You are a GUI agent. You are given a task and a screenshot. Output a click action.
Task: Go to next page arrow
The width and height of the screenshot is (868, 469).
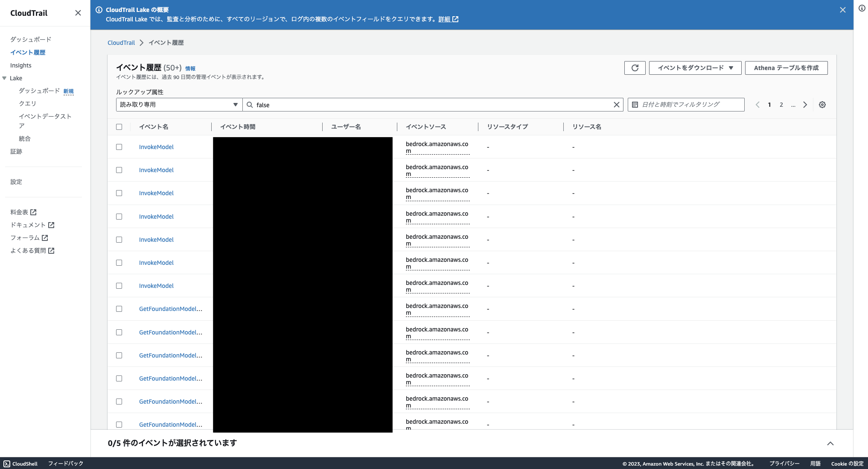coord(805,105)
